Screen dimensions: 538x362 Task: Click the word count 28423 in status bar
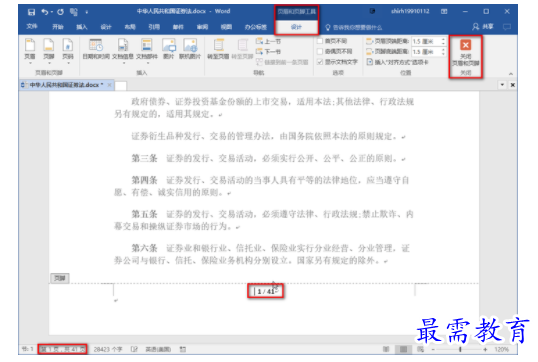(108, 349)
